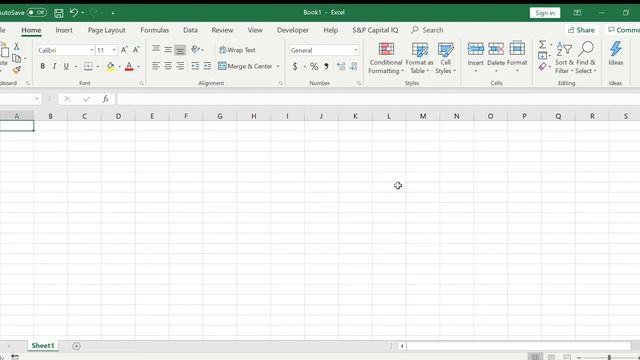Toggle Italic formatting
Viewport: 640px width, 360px height.
[54, 66]
